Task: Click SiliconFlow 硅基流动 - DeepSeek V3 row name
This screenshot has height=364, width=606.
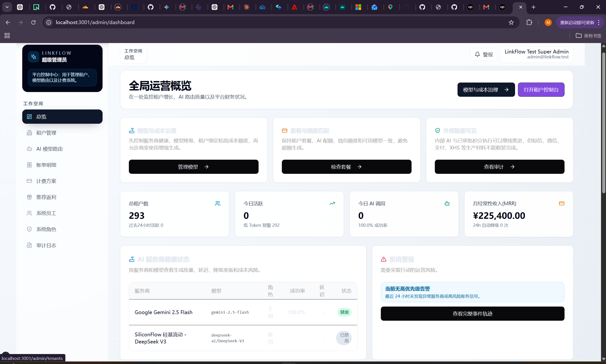Action: tap(161, 338)
